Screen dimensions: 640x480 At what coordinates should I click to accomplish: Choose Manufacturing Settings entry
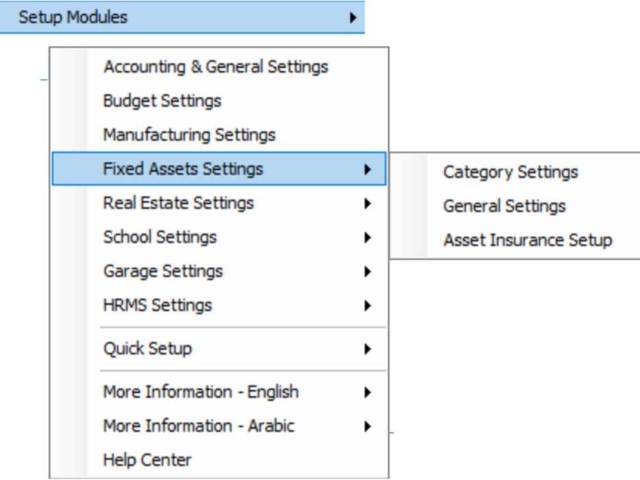tap(219, 135)
